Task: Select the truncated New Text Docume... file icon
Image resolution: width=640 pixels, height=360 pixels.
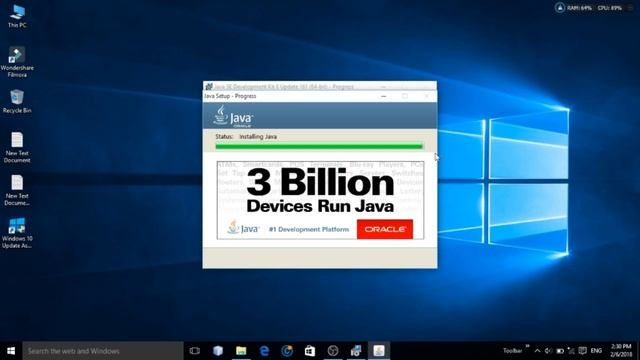Action: tap(17, 190)
